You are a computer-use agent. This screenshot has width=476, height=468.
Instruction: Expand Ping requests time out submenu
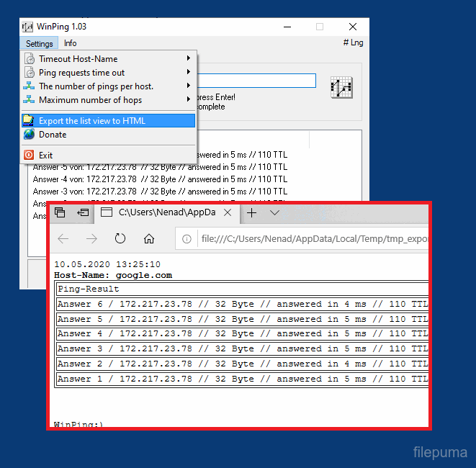tap(189, 73)
